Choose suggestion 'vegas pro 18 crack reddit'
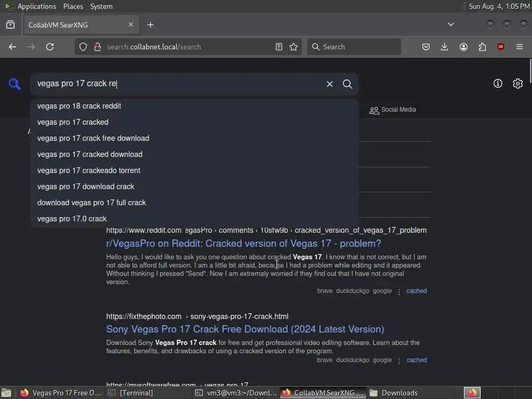Image resolution: width=532 pixels, height=399 pixels. click(194, 106)
